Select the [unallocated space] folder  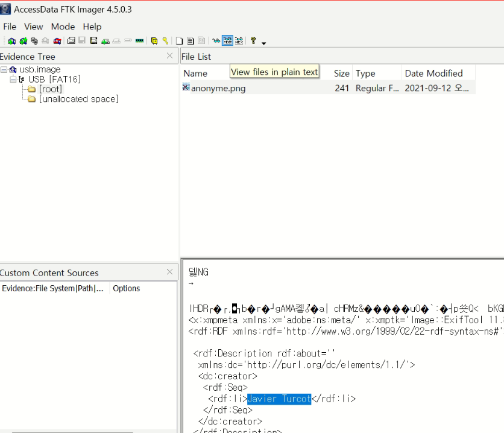[79, 99]
